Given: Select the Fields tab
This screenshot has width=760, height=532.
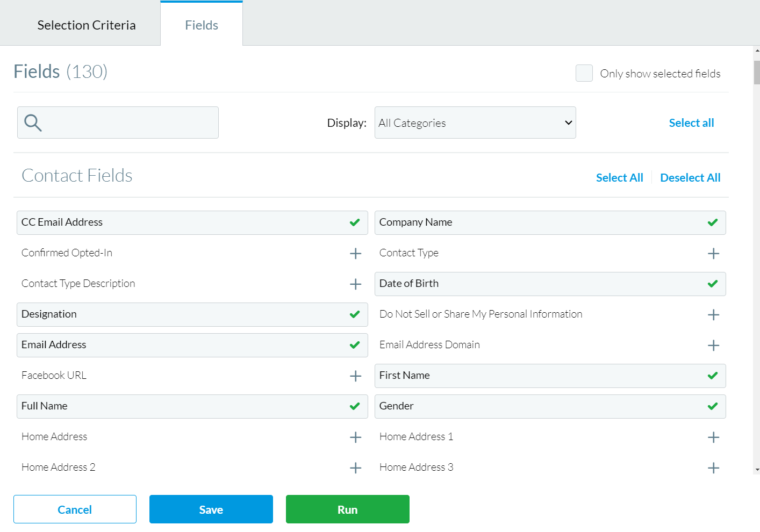Looking at the screenshot, I should coord(202,25).
